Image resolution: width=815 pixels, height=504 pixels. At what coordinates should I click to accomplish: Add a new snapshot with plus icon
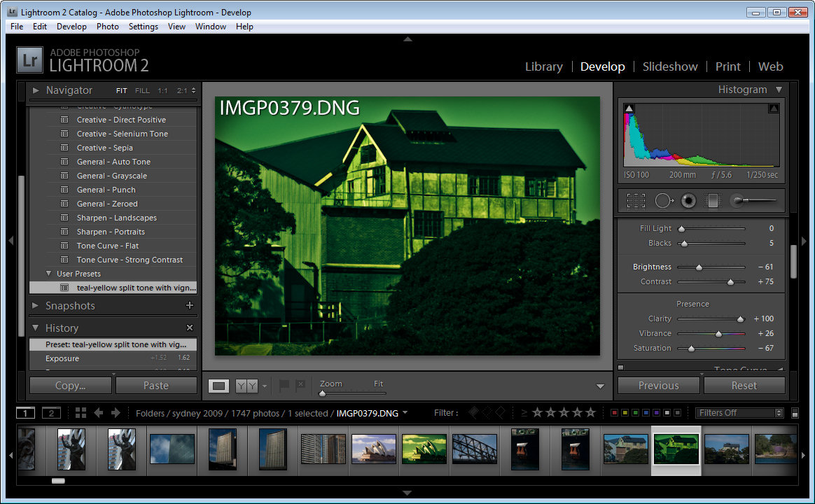tap(190, 305)
